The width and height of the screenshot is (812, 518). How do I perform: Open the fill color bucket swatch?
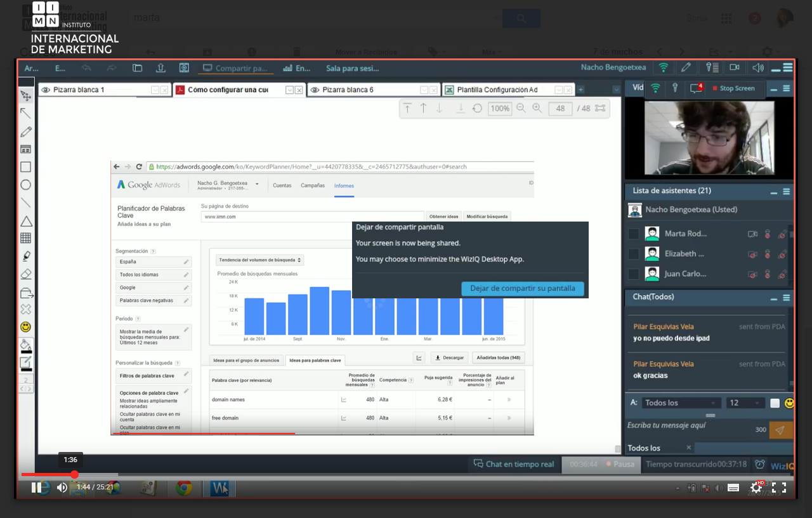pos(26,346)
